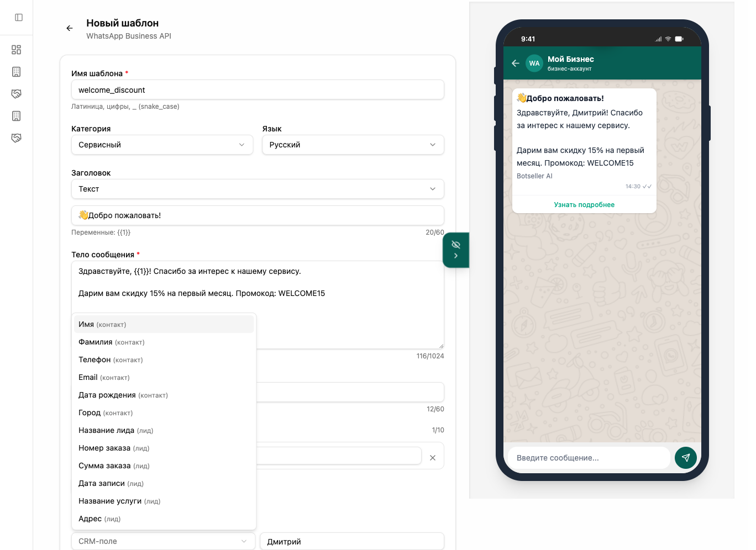Click Узнать подробнее link in preview
The width and height of the screenshot is (756, 550).
[584, 205]
